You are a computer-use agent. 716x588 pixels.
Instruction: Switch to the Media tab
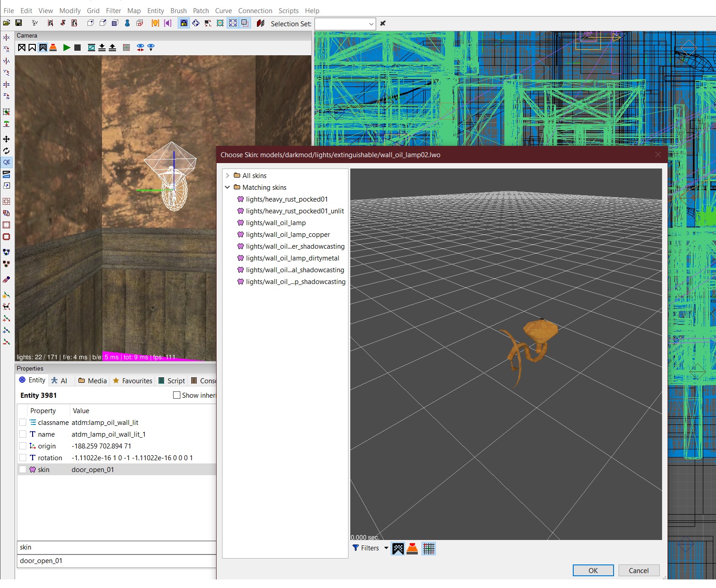click(x=92, y=381)
